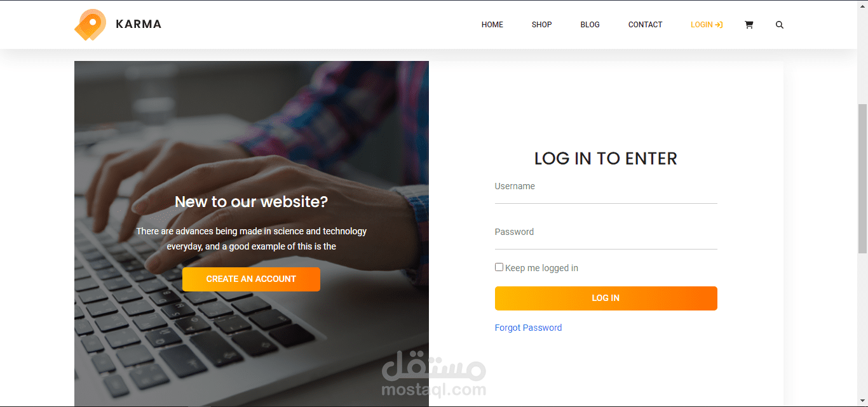
Task: Open the shopping cart icon
Action: [749, 25]
